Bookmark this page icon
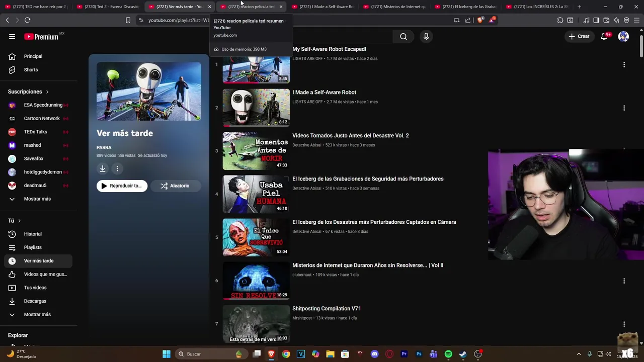 click(128, 20)
